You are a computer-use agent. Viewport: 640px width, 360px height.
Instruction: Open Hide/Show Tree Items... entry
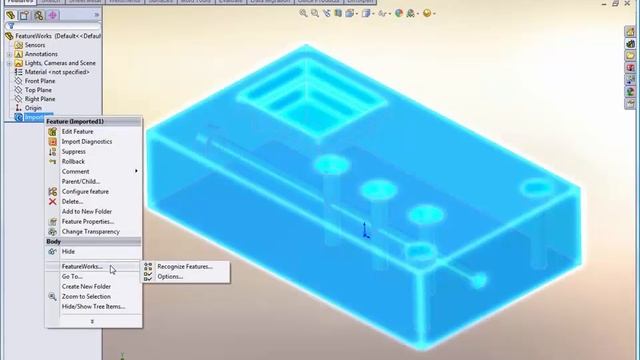pyautogui.click(x=93, y=307)
